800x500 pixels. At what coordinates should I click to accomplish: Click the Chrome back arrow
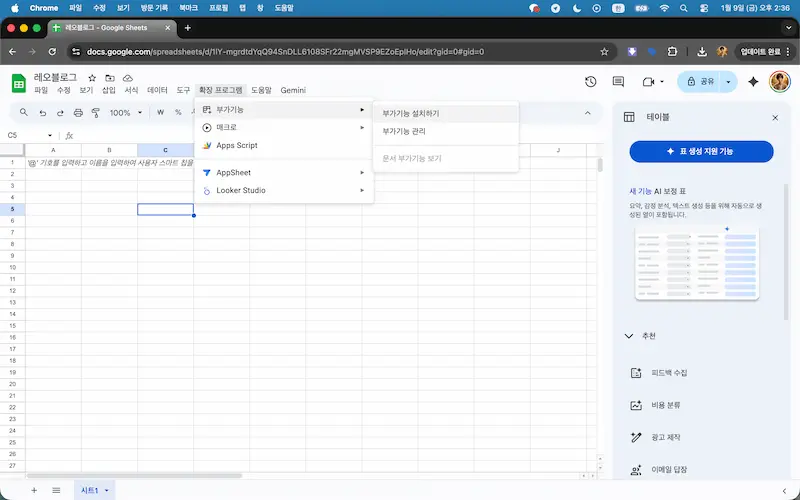(x=13, y=52)
